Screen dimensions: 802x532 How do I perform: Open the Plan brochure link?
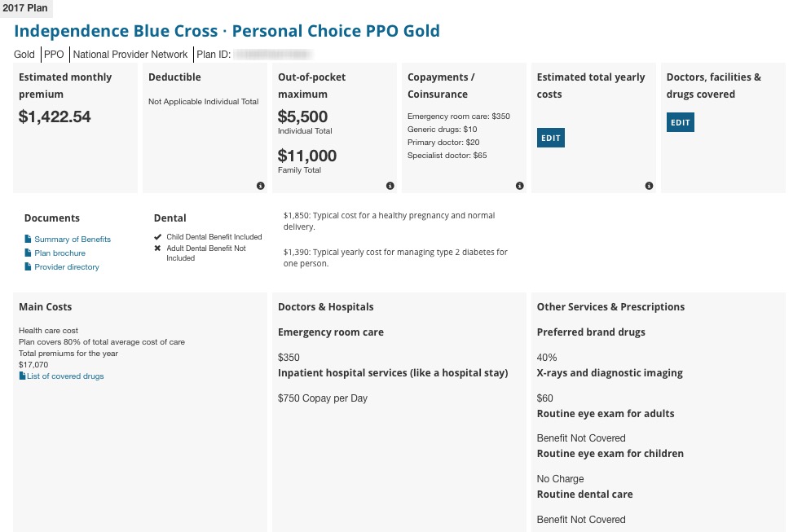pyautogui.click(x=59, y=253)
